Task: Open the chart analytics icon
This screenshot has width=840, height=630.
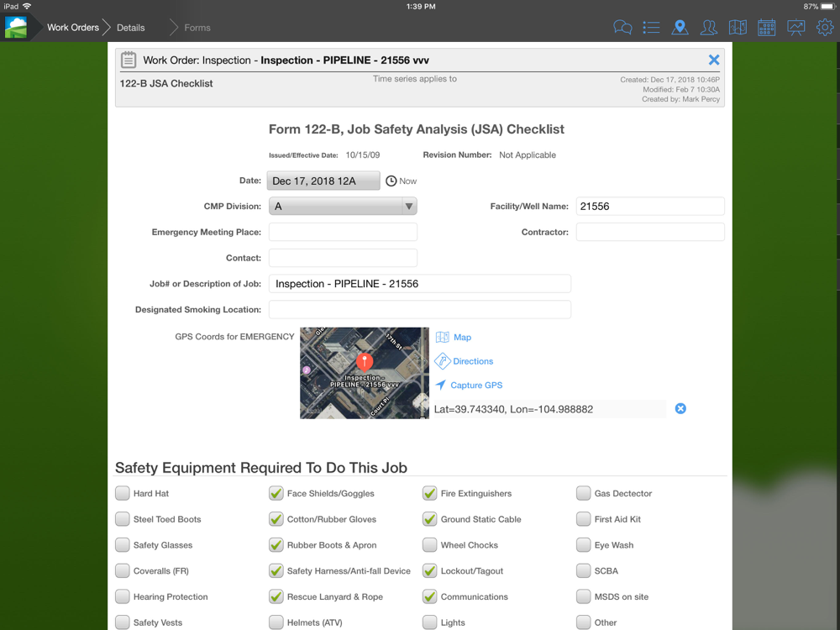Action: [795, 28]
